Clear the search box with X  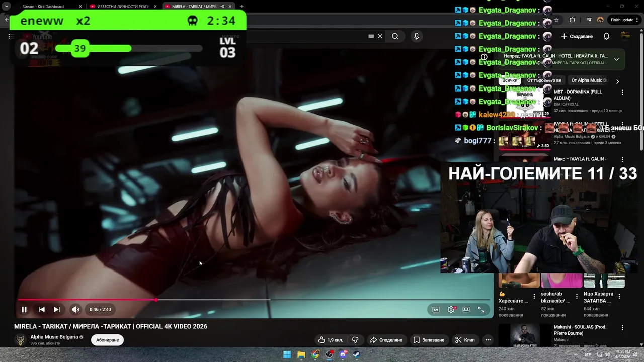[380, 36]
